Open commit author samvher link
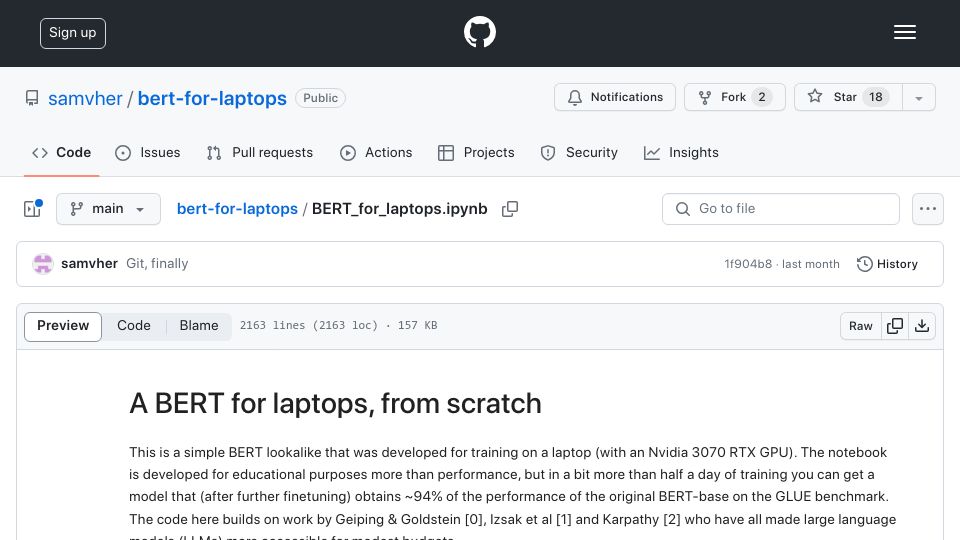Image resolution: width=960 pixels, height=540 pixels. click(x=89, y=264)
